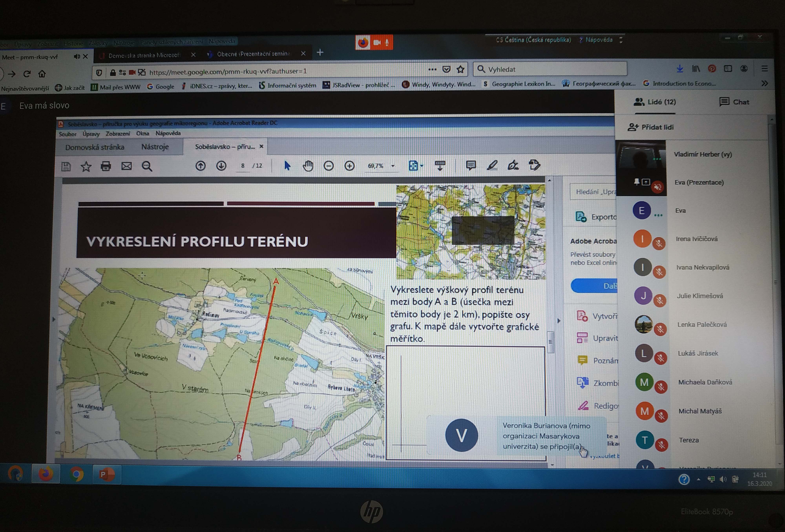
Task: Open the sign document tool
Action: 513,165
